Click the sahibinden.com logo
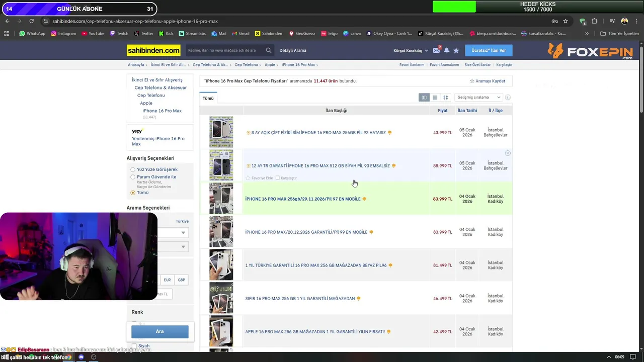 (153, 50)
